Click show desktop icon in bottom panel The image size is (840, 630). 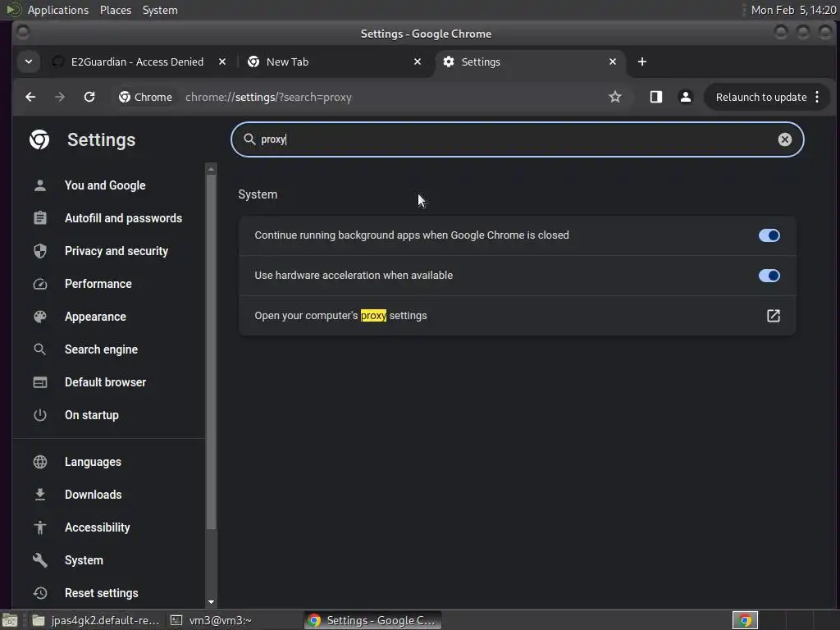click(10, 620)
